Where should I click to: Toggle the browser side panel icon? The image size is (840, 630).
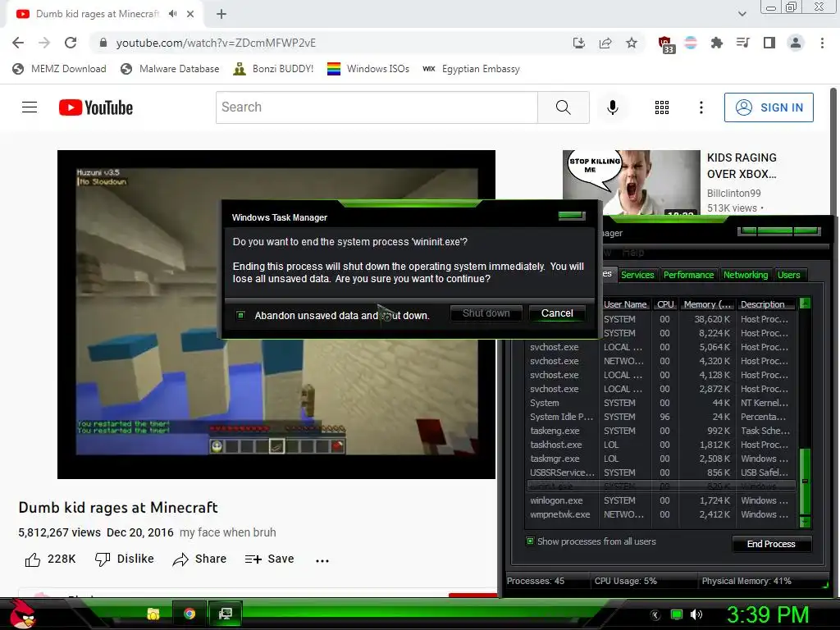(769, 43)
